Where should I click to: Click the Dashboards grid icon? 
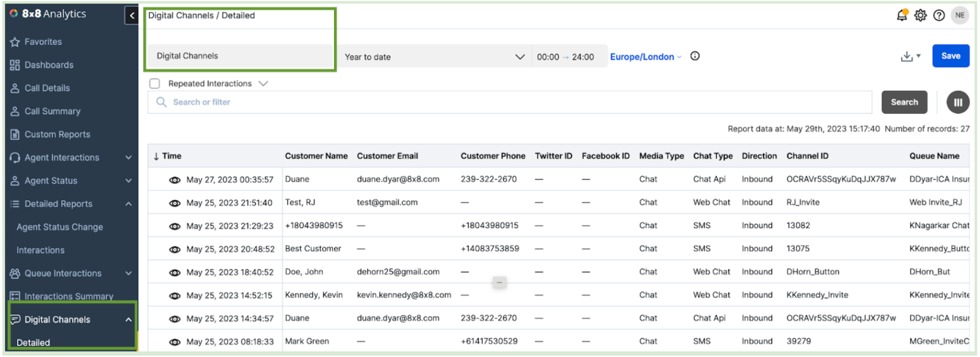pos(15,65)
